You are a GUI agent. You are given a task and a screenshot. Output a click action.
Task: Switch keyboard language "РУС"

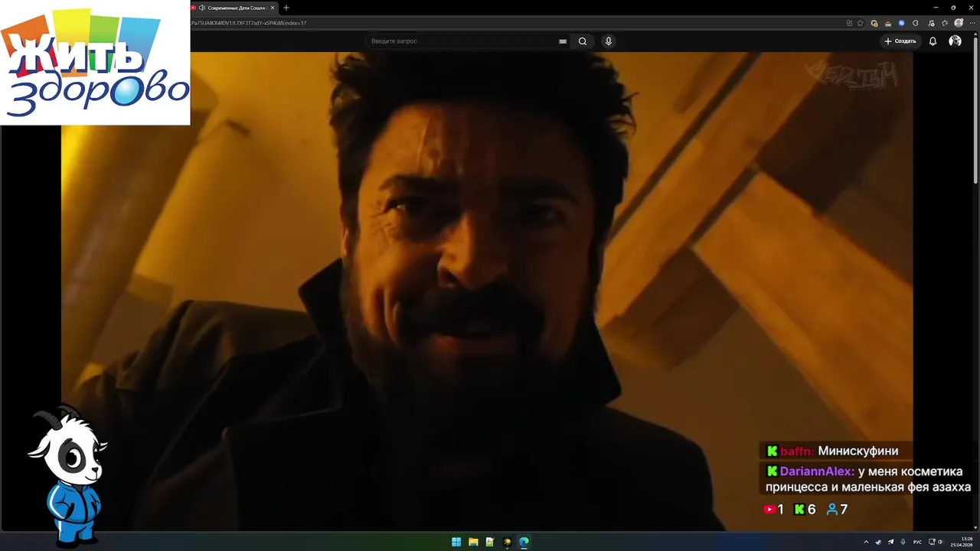coord(917,542)
